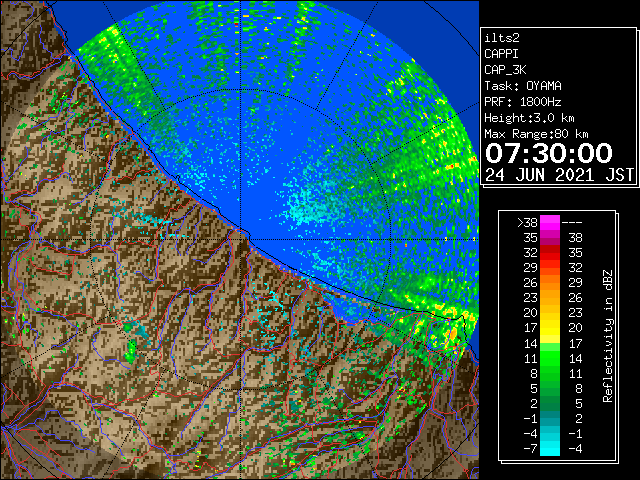Click the orange echo cell near the eastern coast

coord(453,336)
